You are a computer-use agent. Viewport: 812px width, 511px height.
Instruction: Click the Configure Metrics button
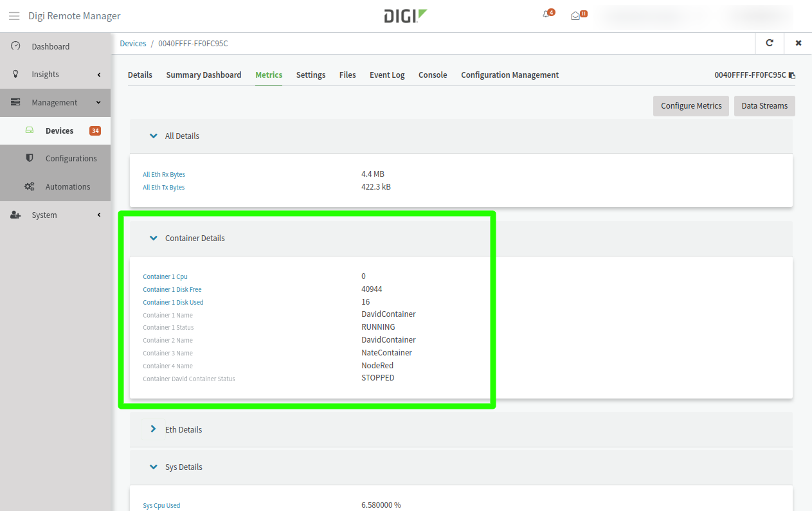click(x=691, y=106)
